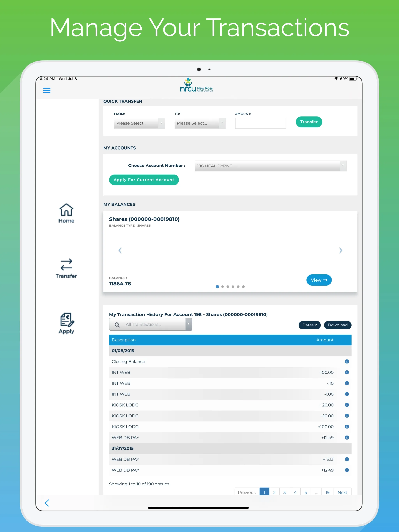Viewport: 399px width, 532px height.
Task: Click Apply For Current Account button
Action: pos(144,180)
